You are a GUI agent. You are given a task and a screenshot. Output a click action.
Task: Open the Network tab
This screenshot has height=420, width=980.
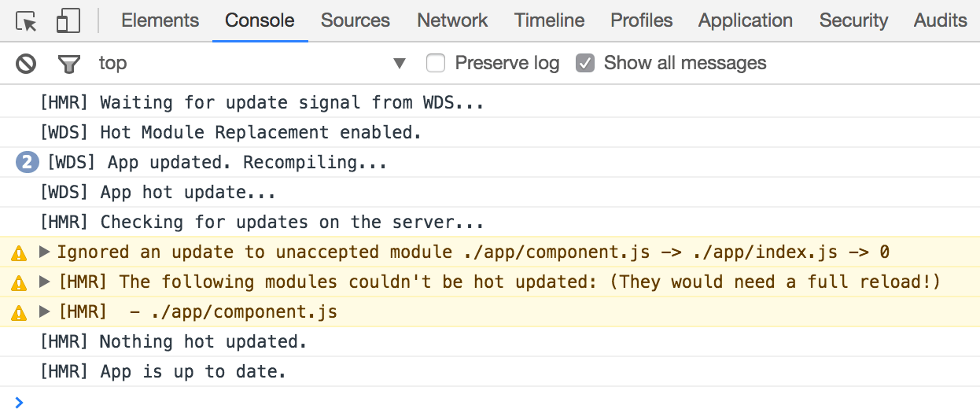[452, 21]
